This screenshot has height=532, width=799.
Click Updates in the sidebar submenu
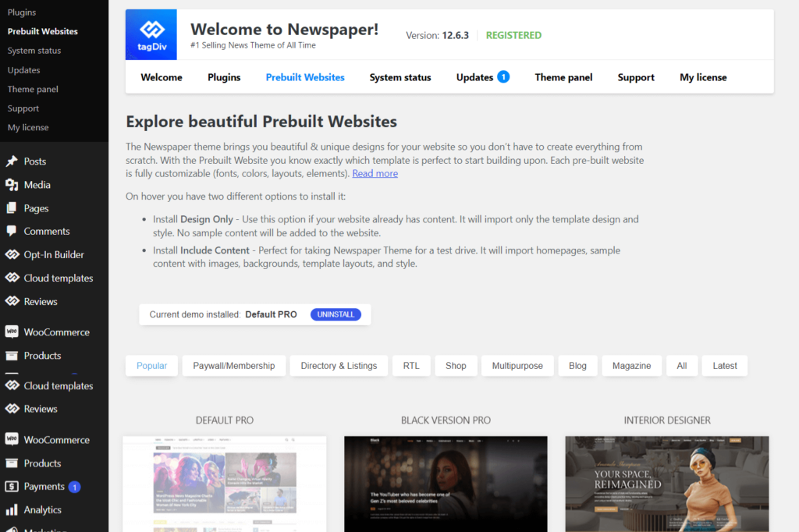click(x=23, y=69)
